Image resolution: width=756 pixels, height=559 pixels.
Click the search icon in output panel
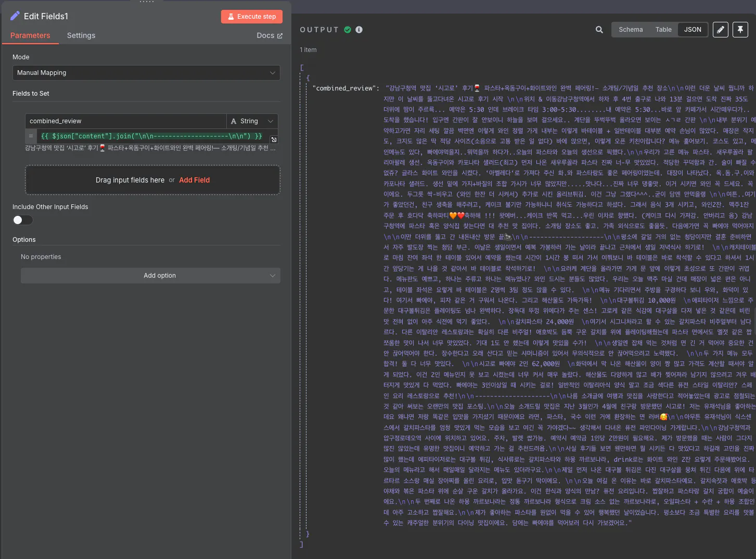(x=599, y=30)
